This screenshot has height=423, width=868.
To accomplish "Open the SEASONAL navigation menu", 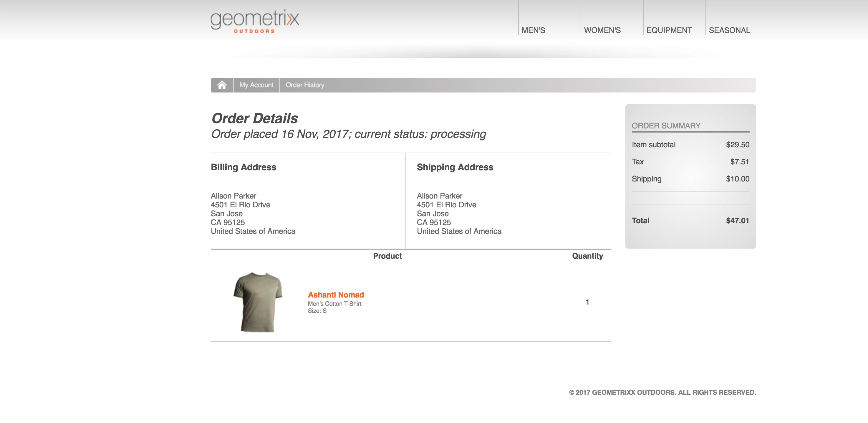I will (x=729, y=30).
